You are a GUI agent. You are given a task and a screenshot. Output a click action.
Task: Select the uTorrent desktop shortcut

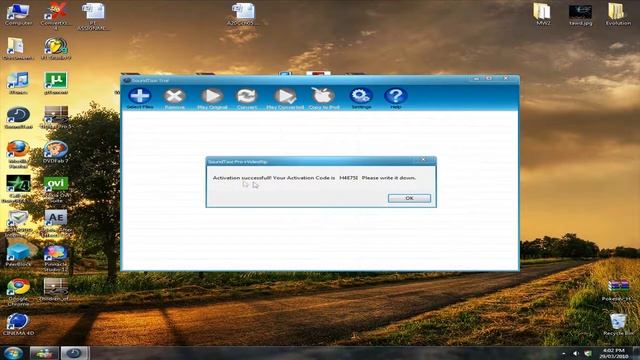(56, 83)
